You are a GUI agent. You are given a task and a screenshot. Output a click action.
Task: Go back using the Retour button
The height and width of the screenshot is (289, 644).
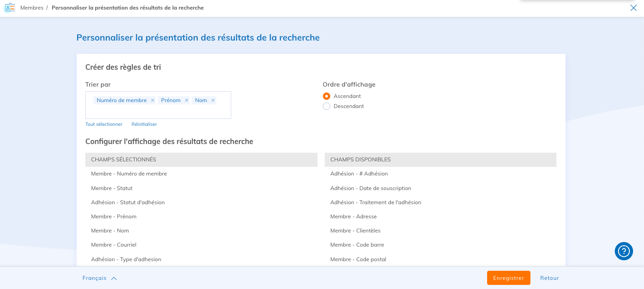(x=549, y=278)
